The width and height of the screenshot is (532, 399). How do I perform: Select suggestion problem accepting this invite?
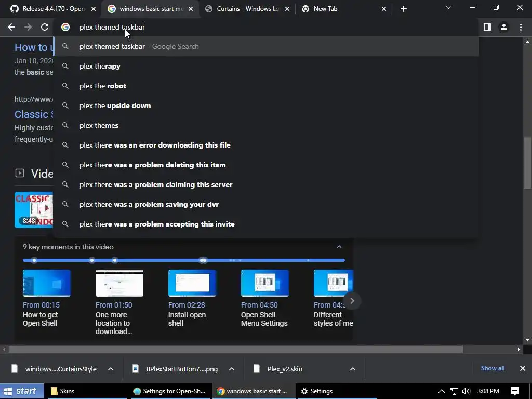click(267, 224)
